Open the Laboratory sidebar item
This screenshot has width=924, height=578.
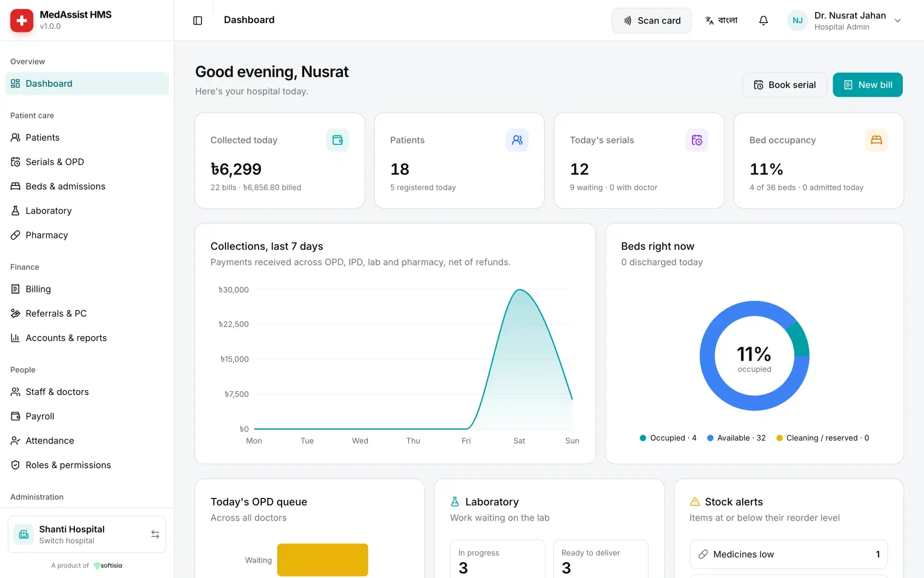(87, 210)
